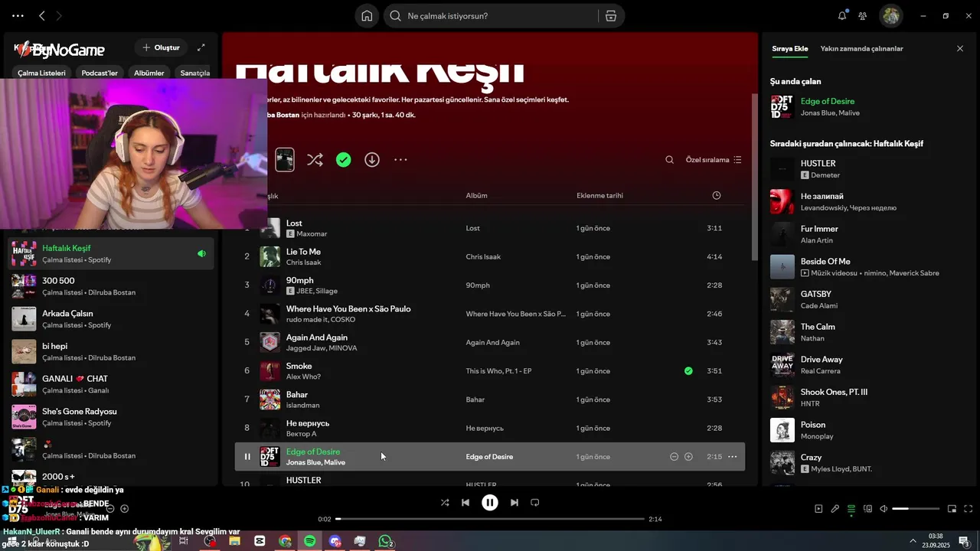Screen dimensions: 980x551
Task: Open the Windows notification center
Action: (x=965, y=541)
